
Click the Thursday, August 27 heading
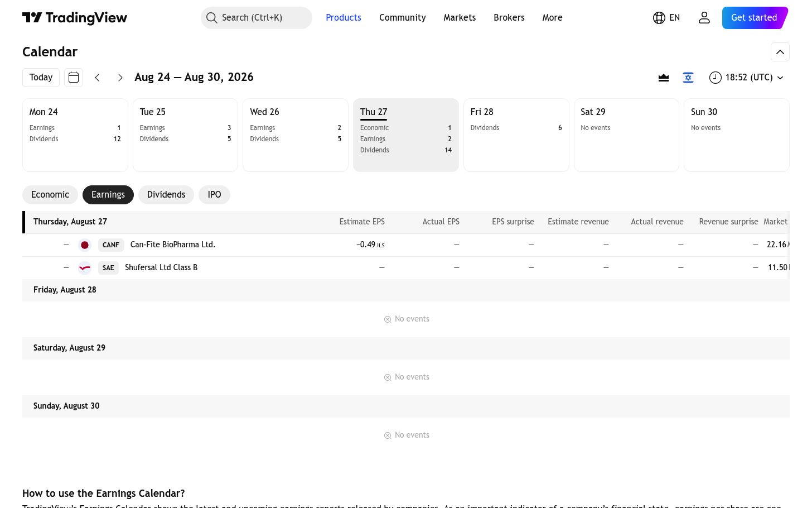tap(70, 222)
